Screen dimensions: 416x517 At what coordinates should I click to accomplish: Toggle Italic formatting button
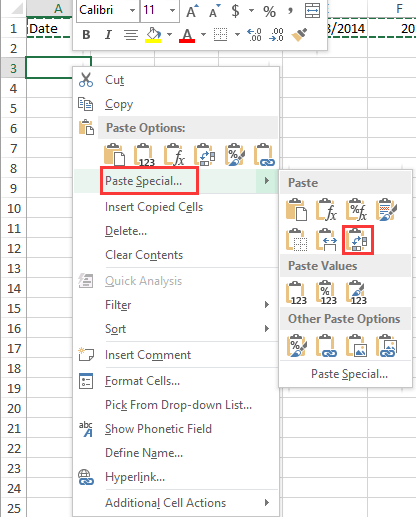108,35
